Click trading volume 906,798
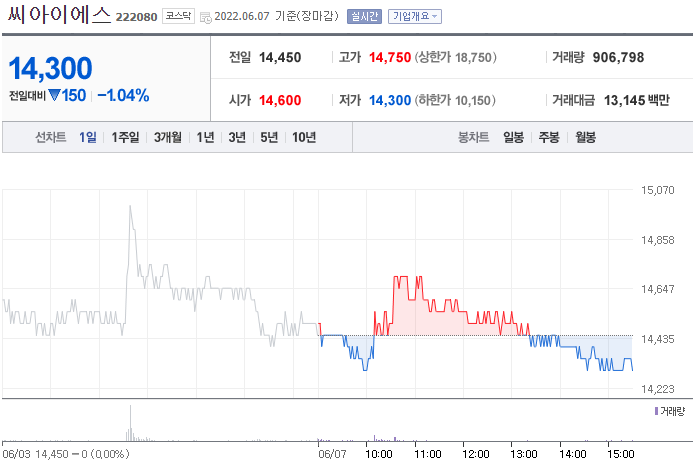The height and width of the screenshot is (472, 693). [x=618, y=57]
